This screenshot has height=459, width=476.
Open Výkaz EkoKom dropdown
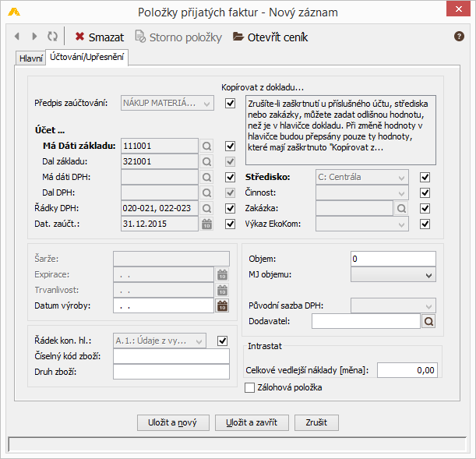point(361,224)
